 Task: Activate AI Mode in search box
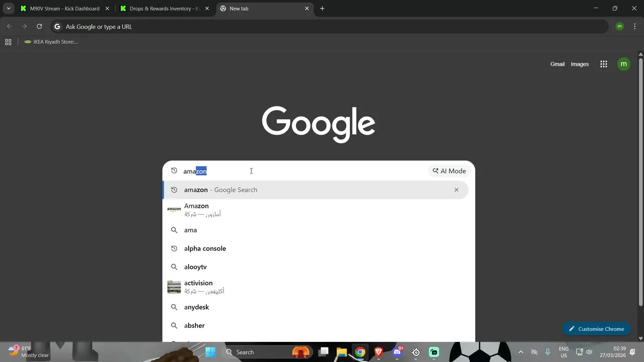tap(449, 171)
